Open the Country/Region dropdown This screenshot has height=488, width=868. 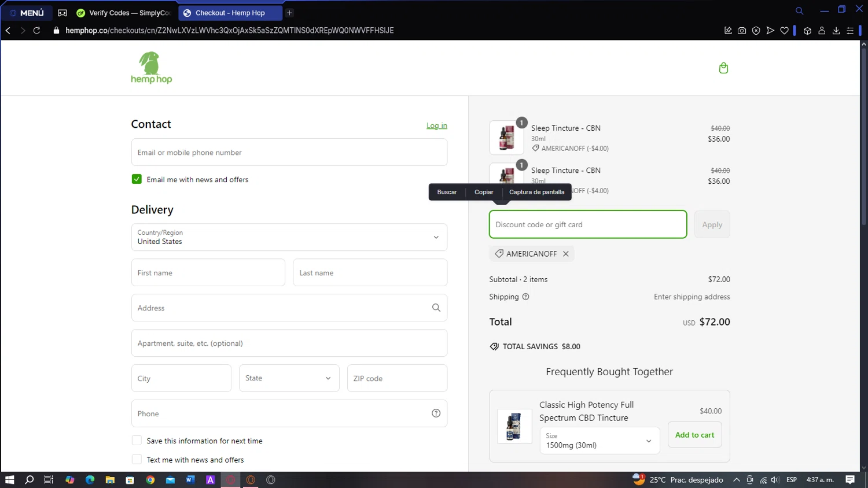(x=289, y=237)
